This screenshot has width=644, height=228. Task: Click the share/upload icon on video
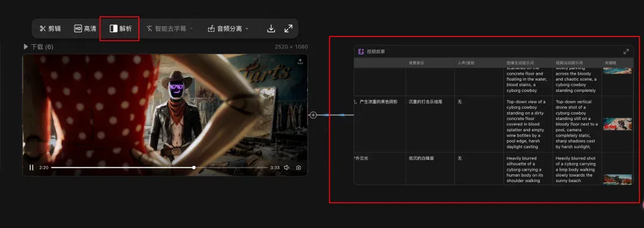300,61
